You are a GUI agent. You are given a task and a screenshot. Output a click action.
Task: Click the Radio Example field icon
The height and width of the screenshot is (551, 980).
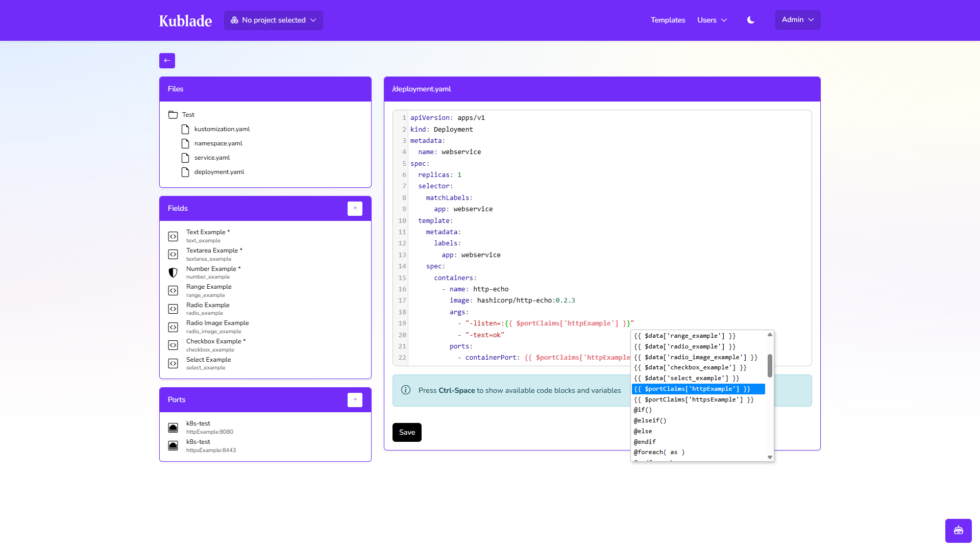tap(173, 309)
